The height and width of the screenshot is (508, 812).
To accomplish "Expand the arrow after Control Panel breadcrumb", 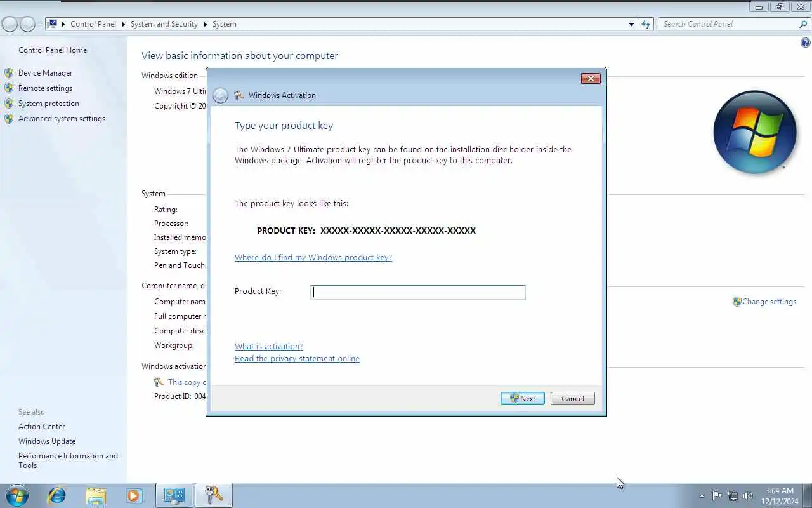I will 123,24.
